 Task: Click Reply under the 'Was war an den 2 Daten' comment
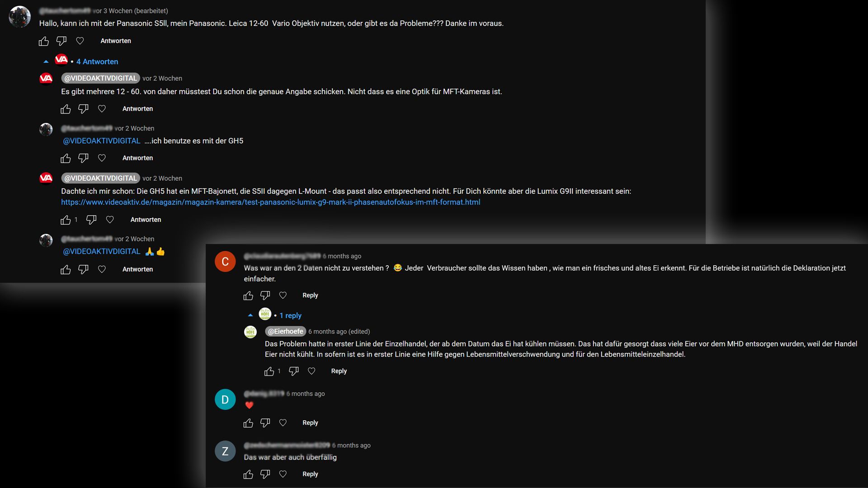click(310, 295)
